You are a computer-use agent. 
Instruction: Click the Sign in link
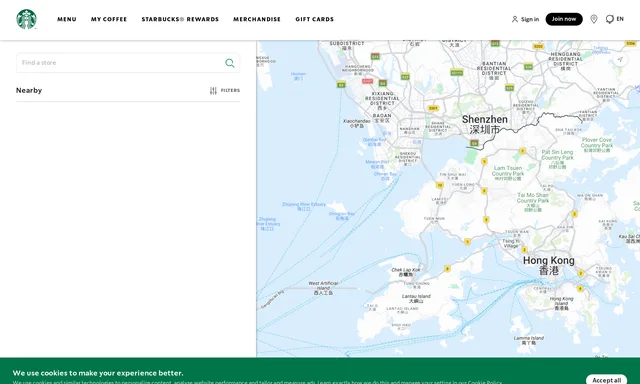(x=530, y=19)
